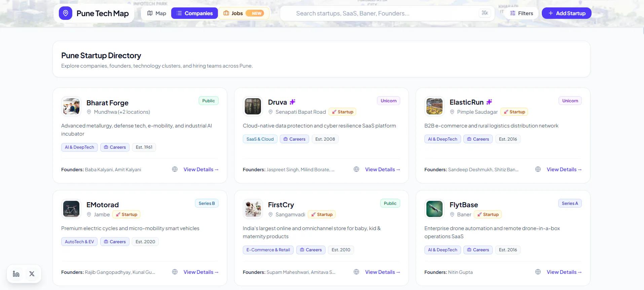Open ElasticRun Careers link

(x=478, y=139)
